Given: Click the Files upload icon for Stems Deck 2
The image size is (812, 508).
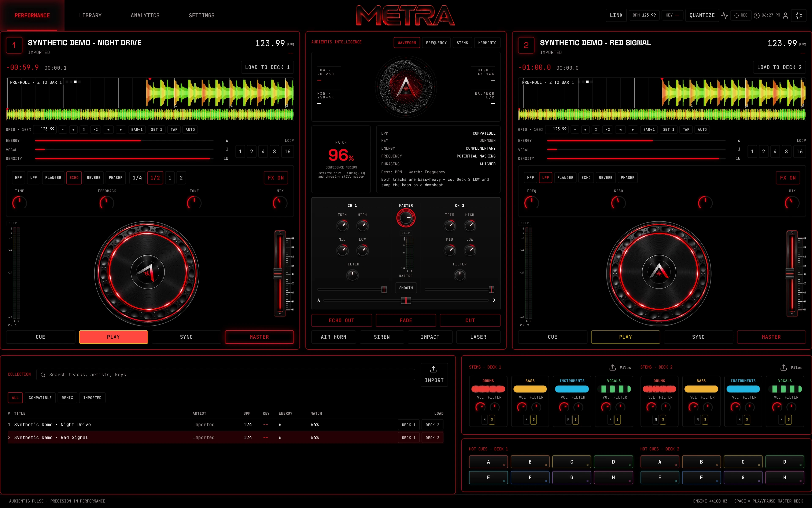Looking at the screenshot, I should [783, 367].
